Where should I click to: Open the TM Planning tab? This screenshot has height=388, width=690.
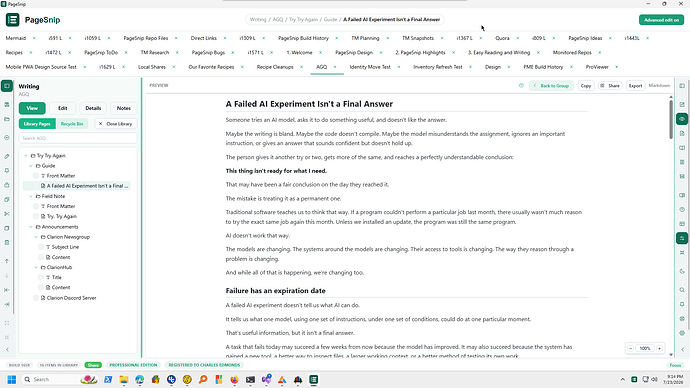pos(365,38)
